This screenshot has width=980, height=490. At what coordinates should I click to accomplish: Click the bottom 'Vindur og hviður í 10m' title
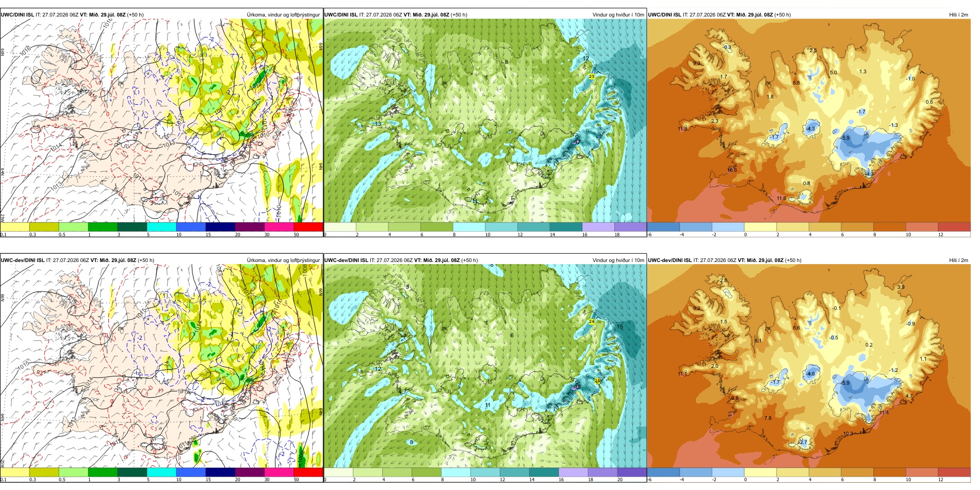tap(618, 260)
